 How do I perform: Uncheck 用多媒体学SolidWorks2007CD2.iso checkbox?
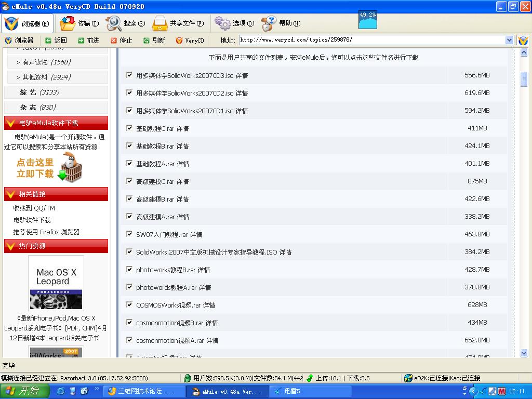click(x=129, y=92)
